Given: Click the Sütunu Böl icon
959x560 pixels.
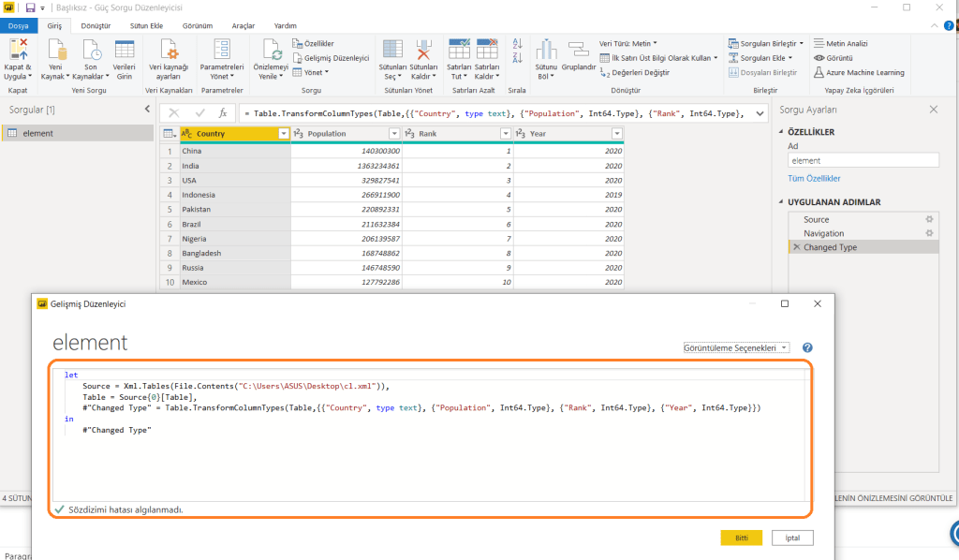Looking at the screenshot, I should 545,51.
